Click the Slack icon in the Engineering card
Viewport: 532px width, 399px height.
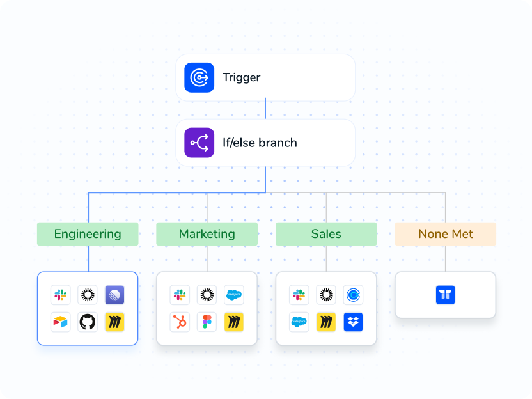[60, 295]
